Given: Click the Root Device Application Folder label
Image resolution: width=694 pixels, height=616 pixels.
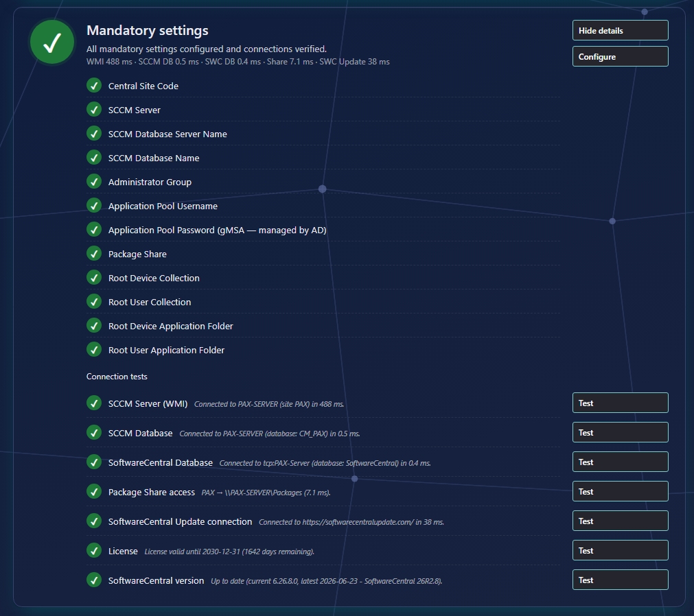Looking at the screenshot, I should click(170, 327).
